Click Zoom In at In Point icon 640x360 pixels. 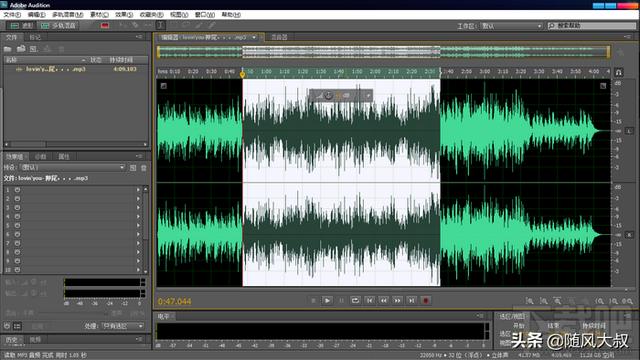[x=599, y=301]
